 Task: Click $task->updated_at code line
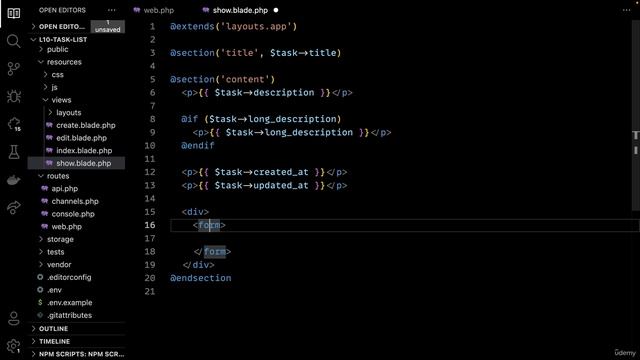click(x=264, y=186)
